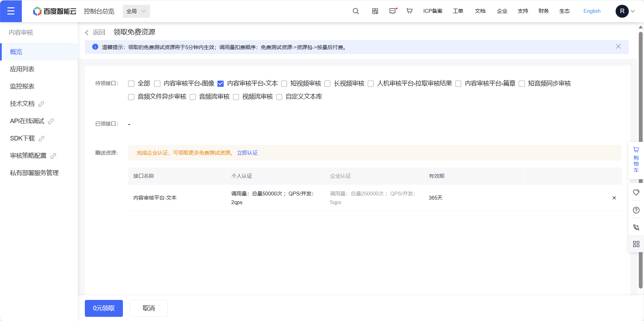Click link icon beside 技术文档
This screenshot has width=644, height=321.
pos(41,104)
